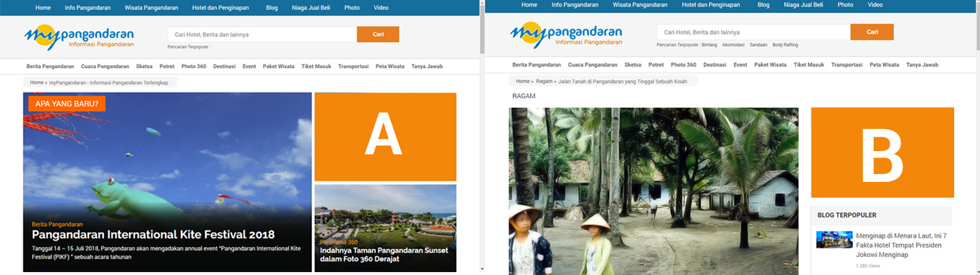Image resolution: width=980 pixels, height=275 pixels.
Task: Select Photo 360 on the right page
Action: pyautogui.click(x=683, y=64)
